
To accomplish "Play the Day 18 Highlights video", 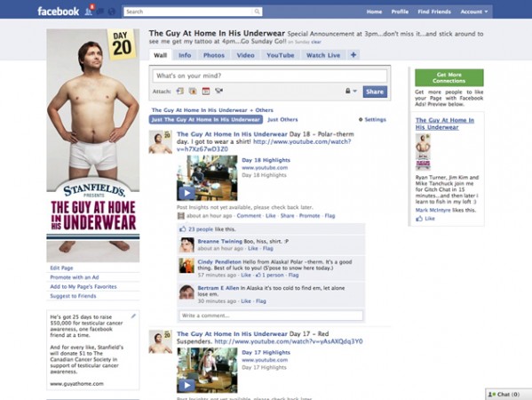I will point(187,193).
